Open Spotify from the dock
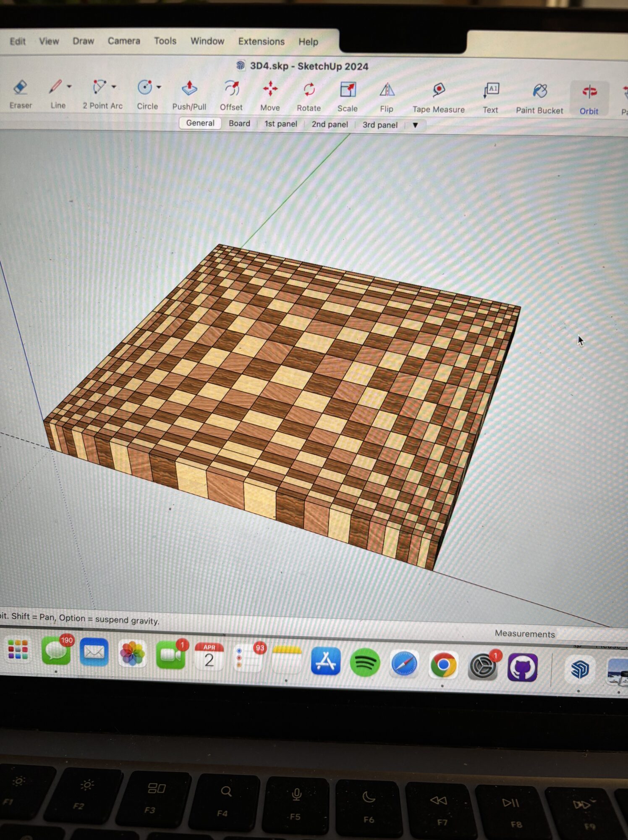 tap(365, 663)
